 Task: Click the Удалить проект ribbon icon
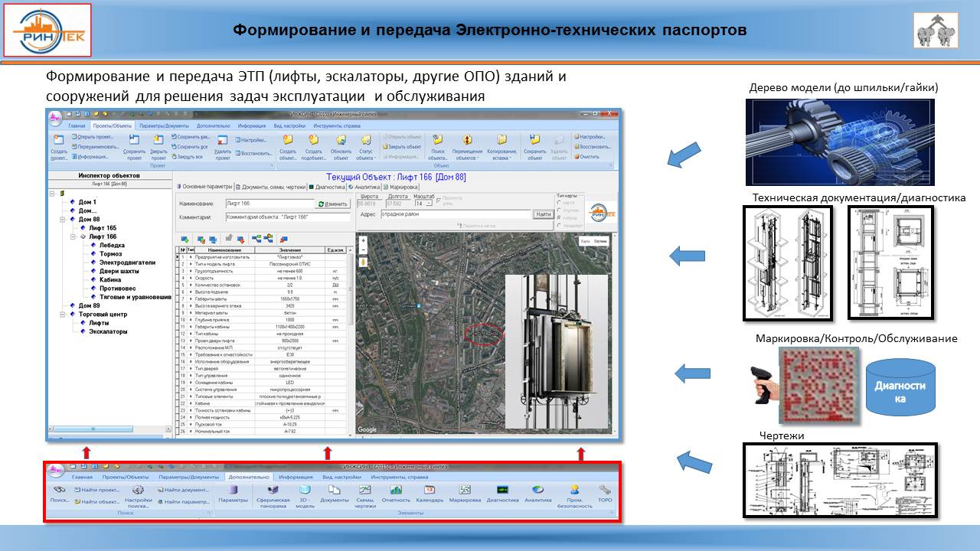tap(223, 140)
